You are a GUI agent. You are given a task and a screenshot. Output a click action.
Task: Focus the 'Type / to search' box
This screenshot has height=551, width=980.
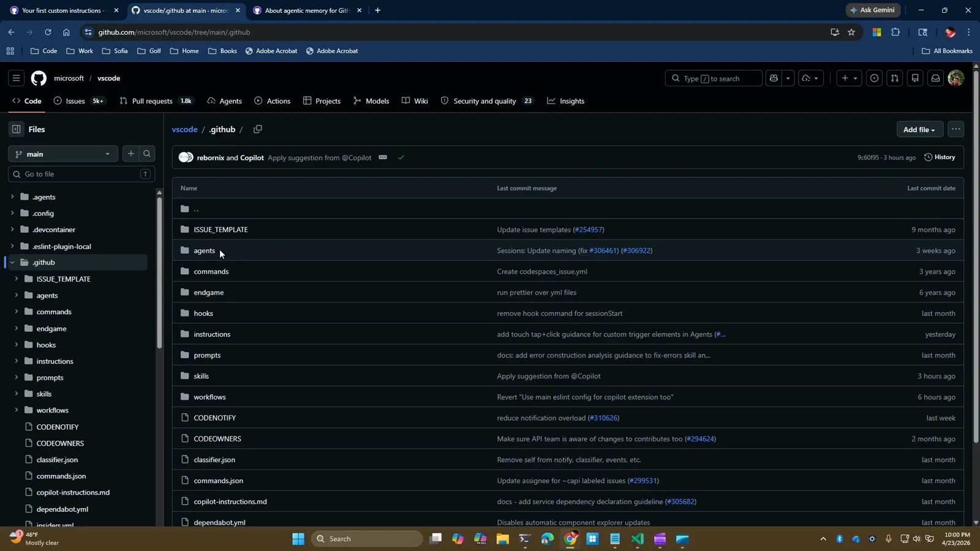pyautogui.click(x=714, y=78)
